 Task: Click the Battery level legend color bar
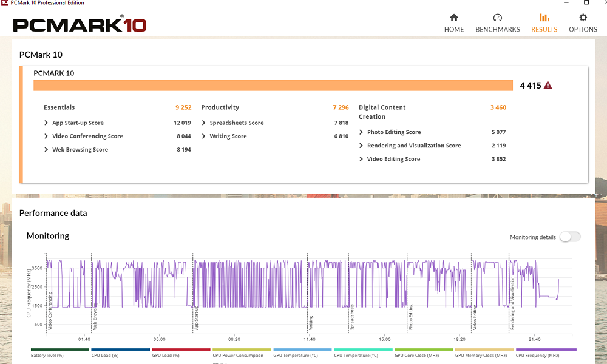[x=60, y=349]
